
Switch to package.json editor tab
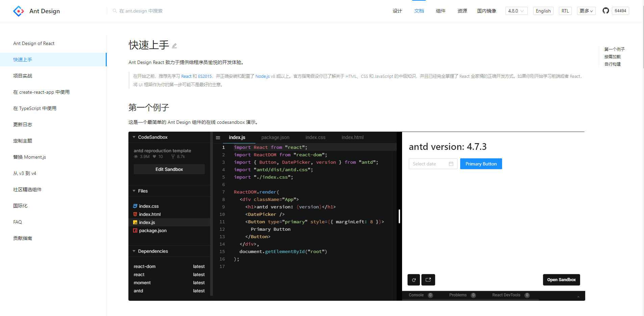pos(275,137)
